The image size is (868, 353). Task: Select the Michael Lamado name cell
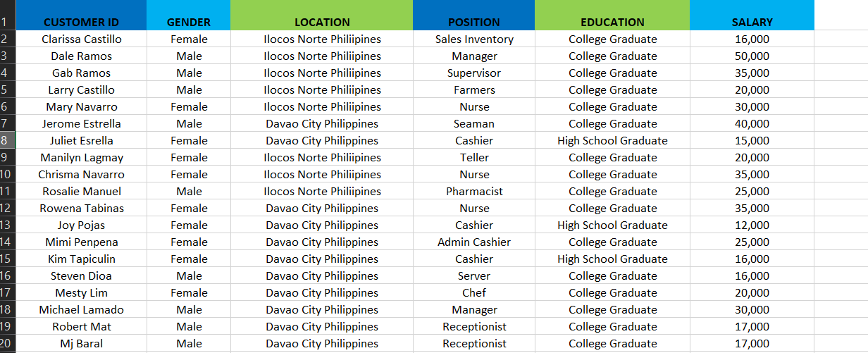(81, 310)
